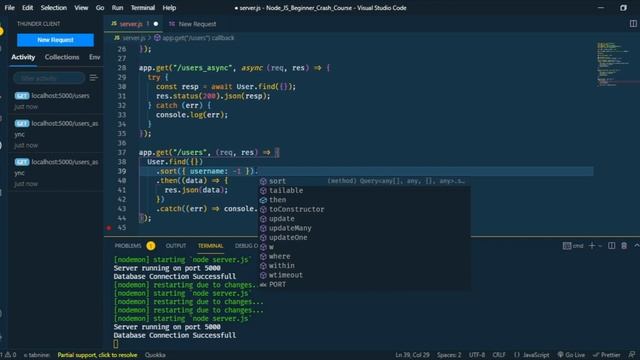Open the Run menu

coord(117,8)
